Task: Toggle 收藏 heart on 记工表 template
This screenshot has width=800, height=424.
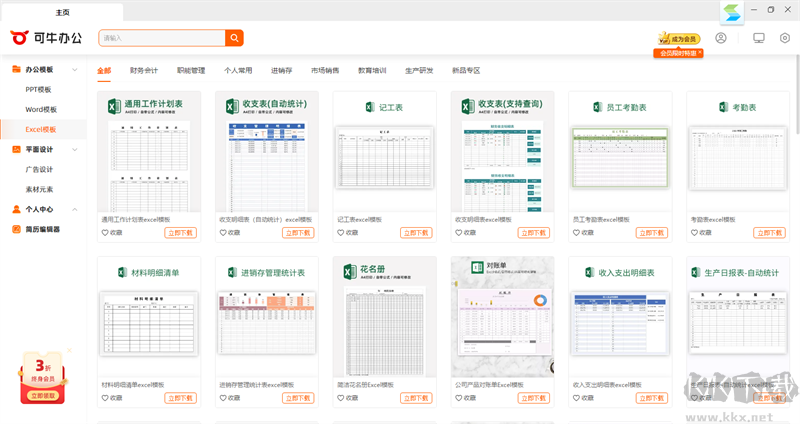Action: (341, 232)
